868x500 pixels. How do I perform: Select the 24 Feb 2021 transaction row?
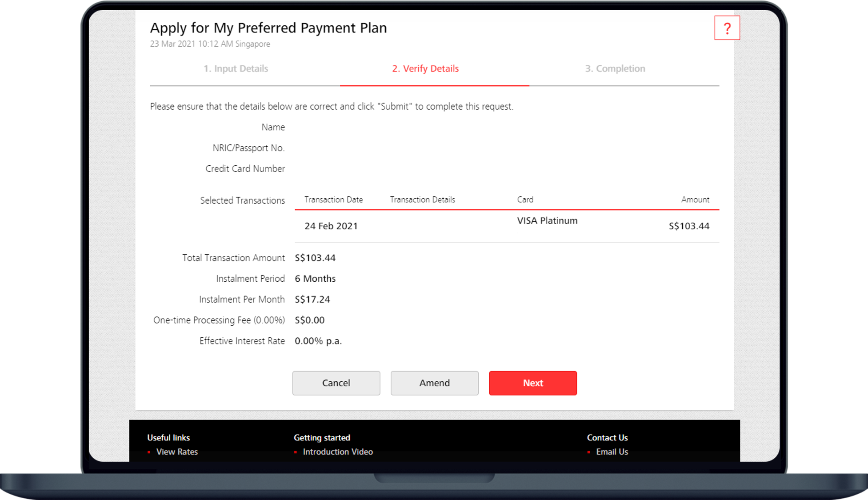point(331,226)
